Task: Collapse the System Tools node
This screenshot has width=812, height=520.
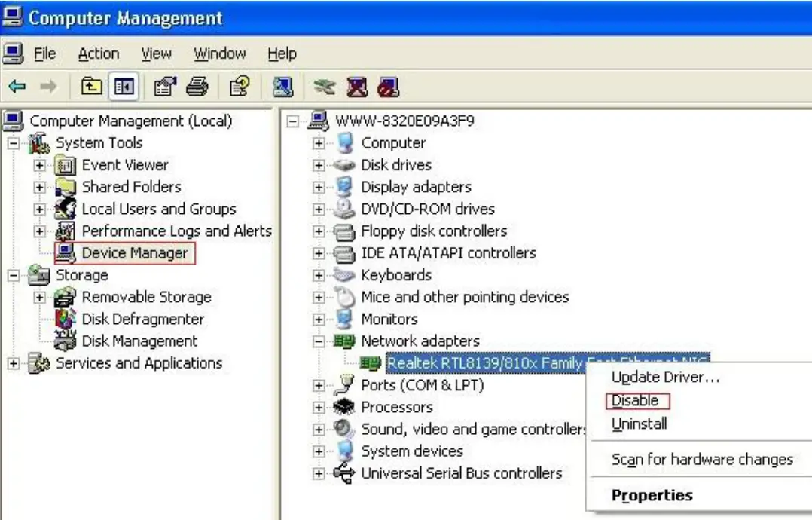Action: click(14, 143)
